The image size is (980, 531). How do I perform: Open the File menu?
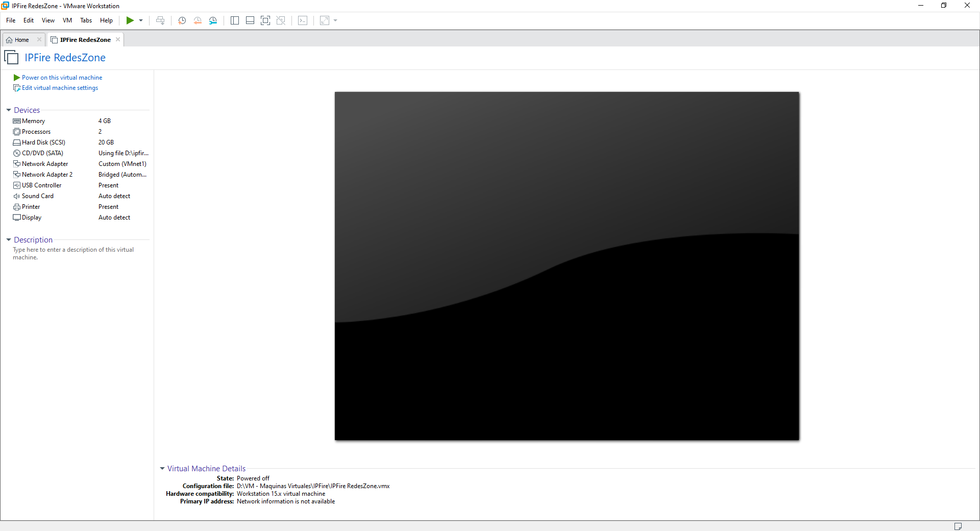click(x=11, y=20)
